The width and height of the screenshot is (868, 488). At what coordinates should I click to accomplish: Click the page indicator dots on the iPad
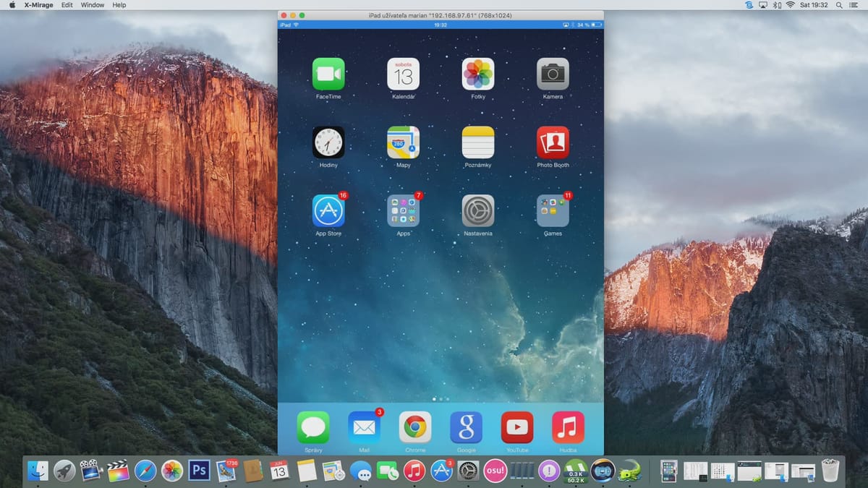441,398
